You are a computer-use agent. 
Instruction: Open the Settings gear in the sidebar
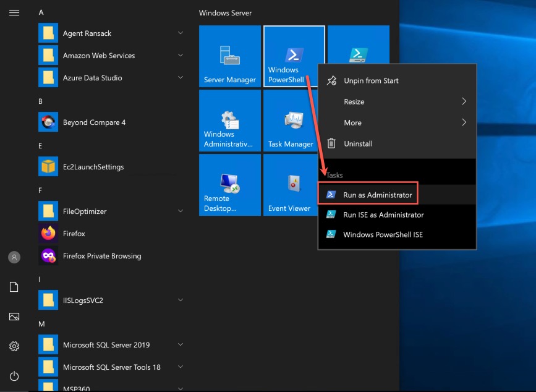pyautogui.click(x=14, y=346)
